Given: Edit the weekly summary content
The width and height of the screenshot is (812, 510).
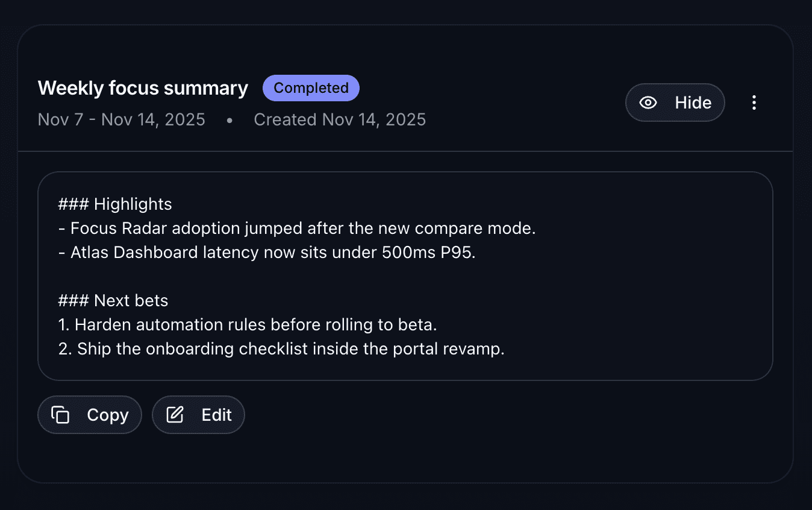Looking at the screenshot, I should [198, 414].
